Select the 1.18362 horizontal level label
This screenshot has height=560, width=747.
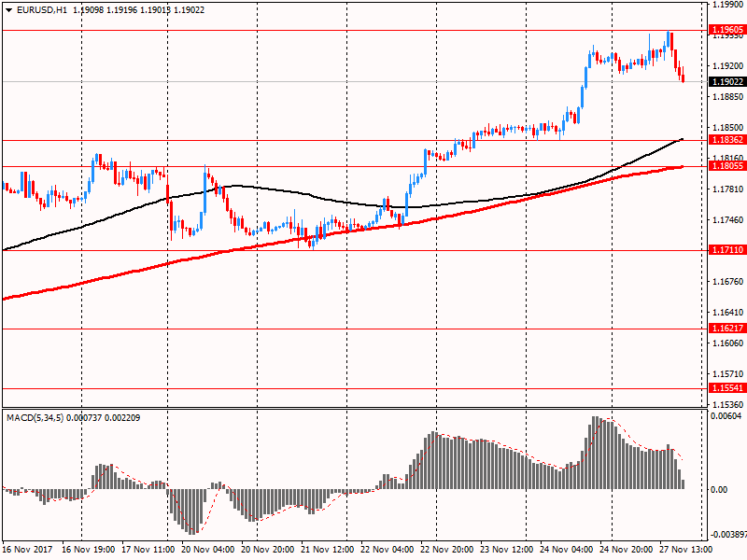coord(727,140)
